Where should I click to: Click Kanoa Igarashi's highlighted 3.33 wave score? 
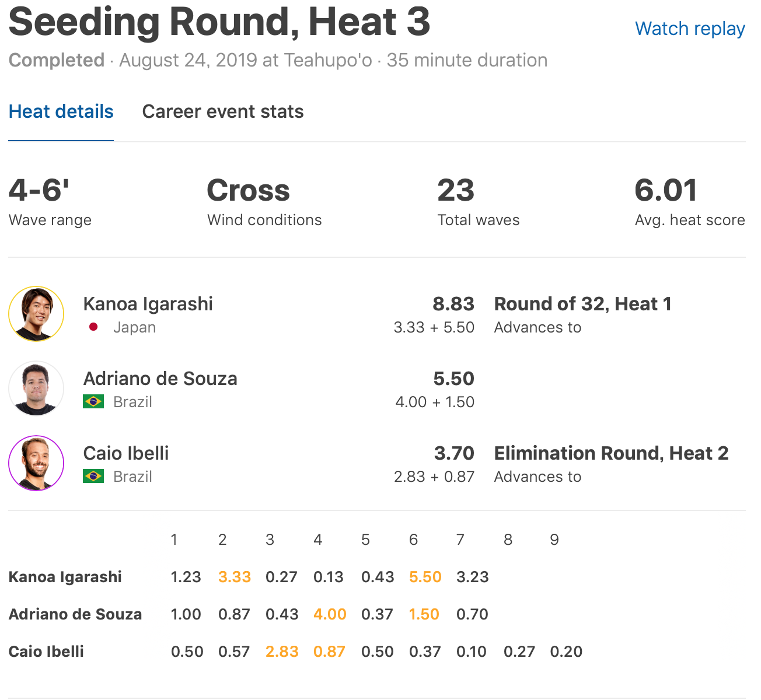tap(235, 577)
